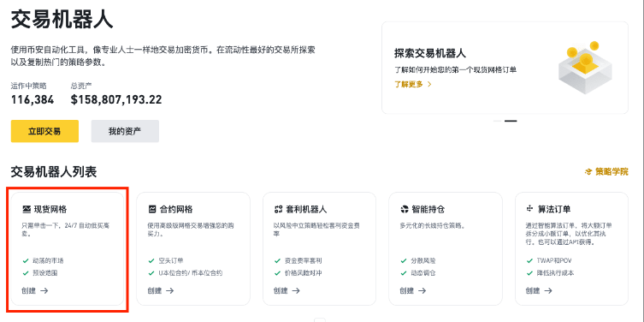This screenshot has width=644, height=322.
Task: Click the 动态调仓 feature line
Action: (x=418, y=272)
